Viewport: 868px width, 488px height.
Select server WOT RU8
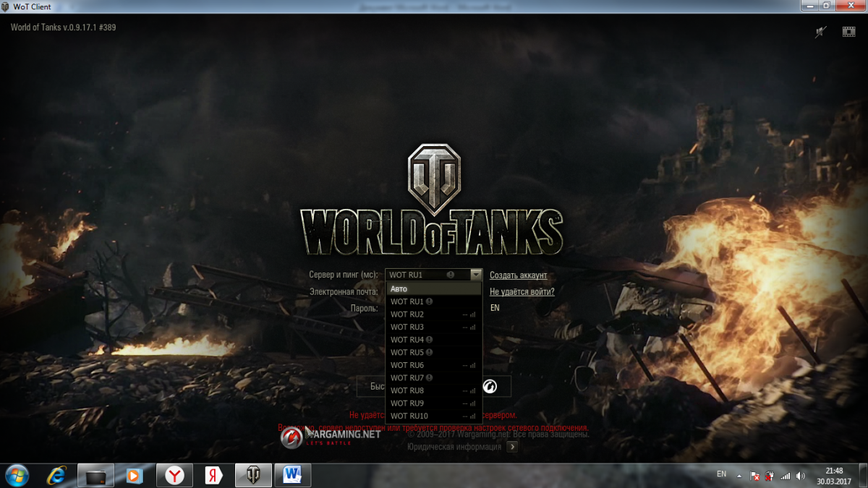[434, 390]
